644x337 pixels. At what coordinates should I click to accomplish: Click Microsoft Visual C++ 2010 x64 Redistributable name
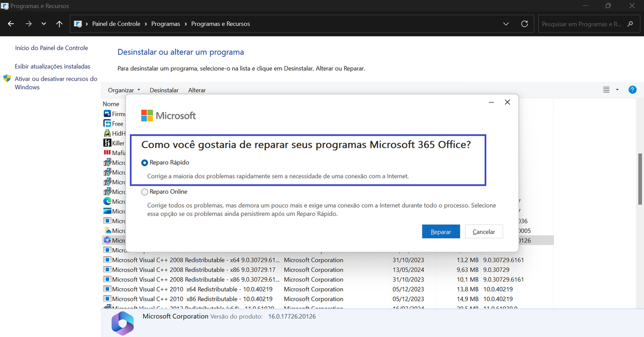point(192,289)
